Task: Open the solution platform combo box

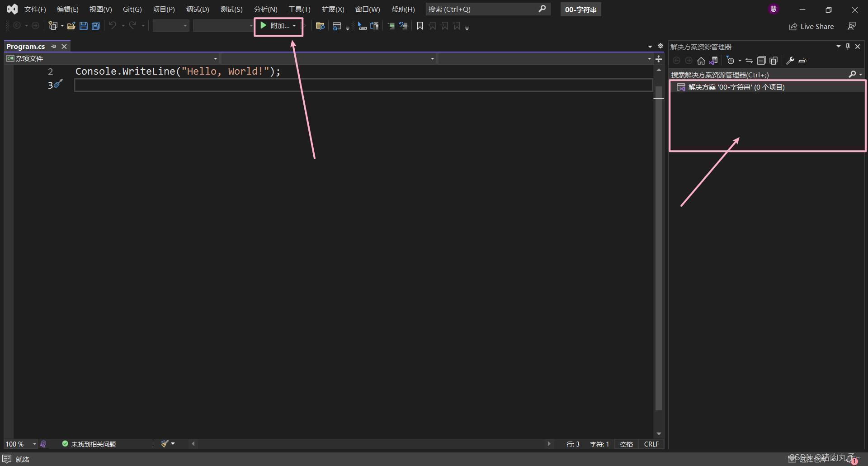Action: 223,26
